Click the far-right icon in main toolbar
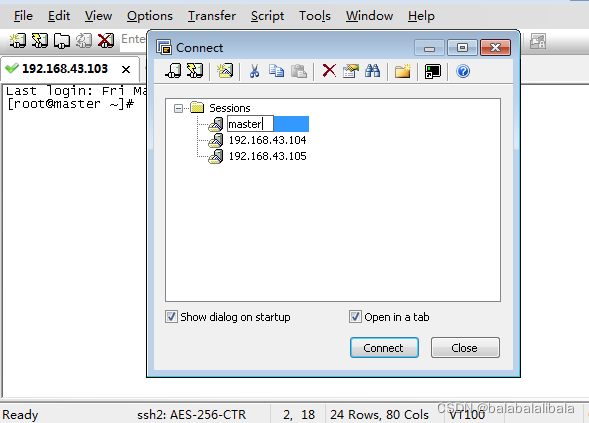This screenshot has height=423, width=589. (538, 41)
